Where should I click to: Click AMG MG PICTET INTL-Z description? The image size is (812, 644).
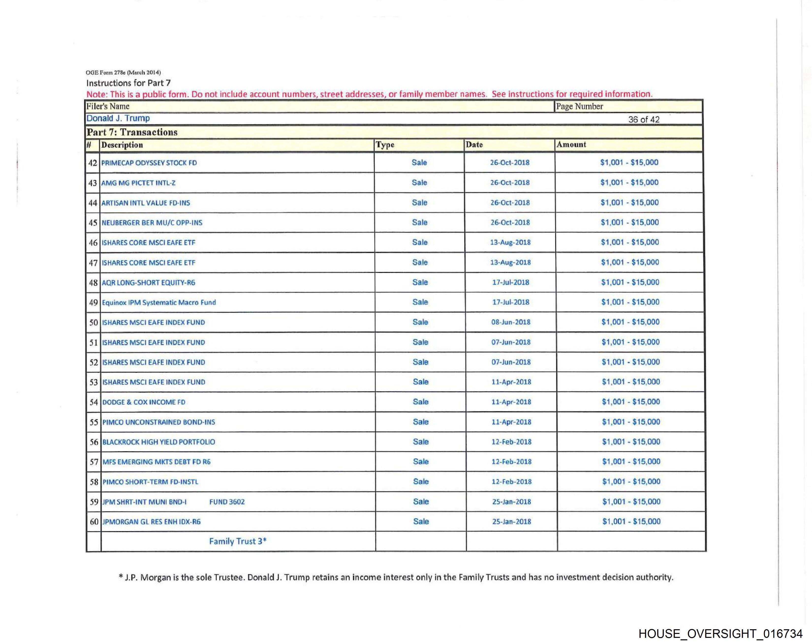tap(138, 183)
